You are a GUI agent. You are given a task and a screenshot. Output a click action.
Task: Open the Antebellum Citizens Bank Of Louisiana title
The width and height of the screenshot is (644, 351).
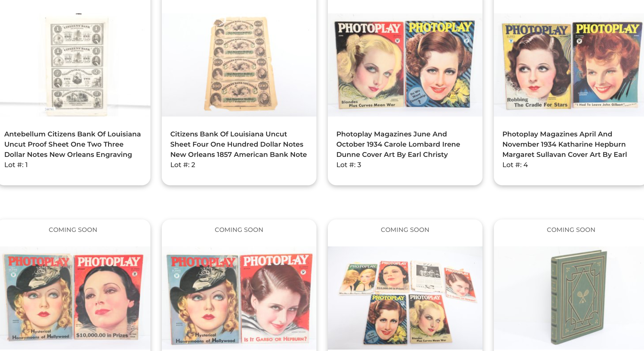click(72, 144)
